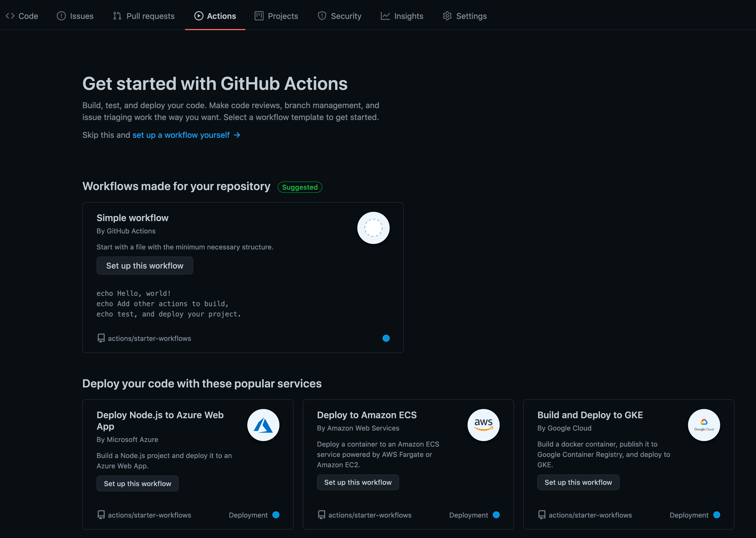Set up the Build and Deploy to GKE workflow
The width and height of the screenshot is (756, 538).
tap(578, 482)
